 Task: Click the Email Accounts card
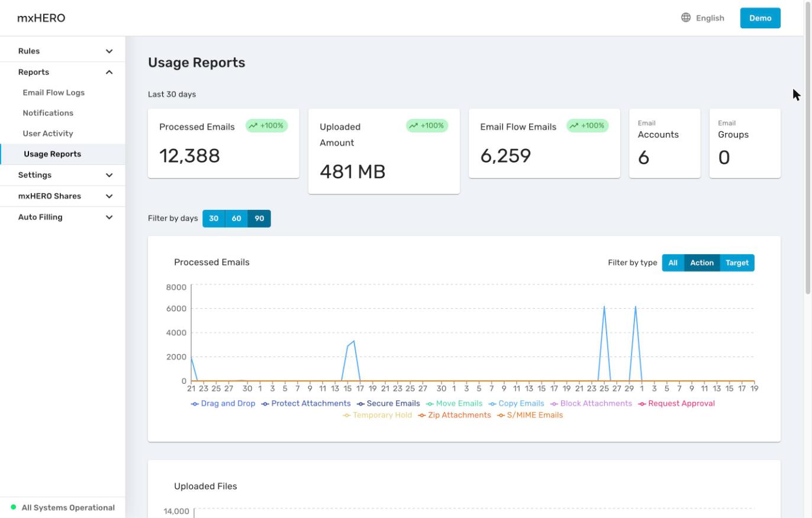[665, 143]
